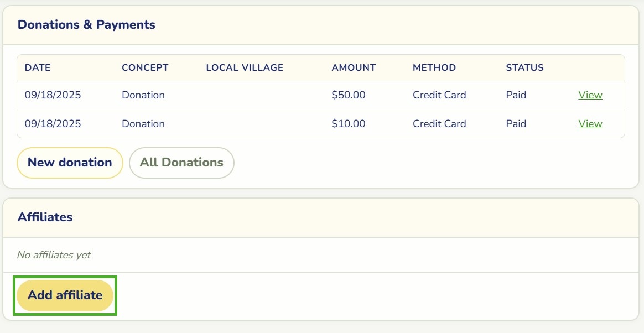
Task: Click the STATUS column header
Action: [x=525, y=67]
